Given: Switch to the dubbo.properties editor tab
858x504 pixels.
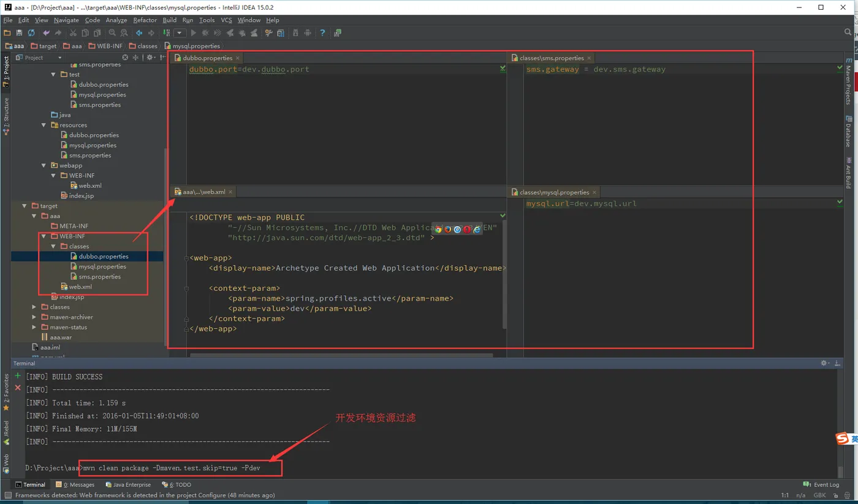Looking at the screenshot, I should click(x=207, y=58).
